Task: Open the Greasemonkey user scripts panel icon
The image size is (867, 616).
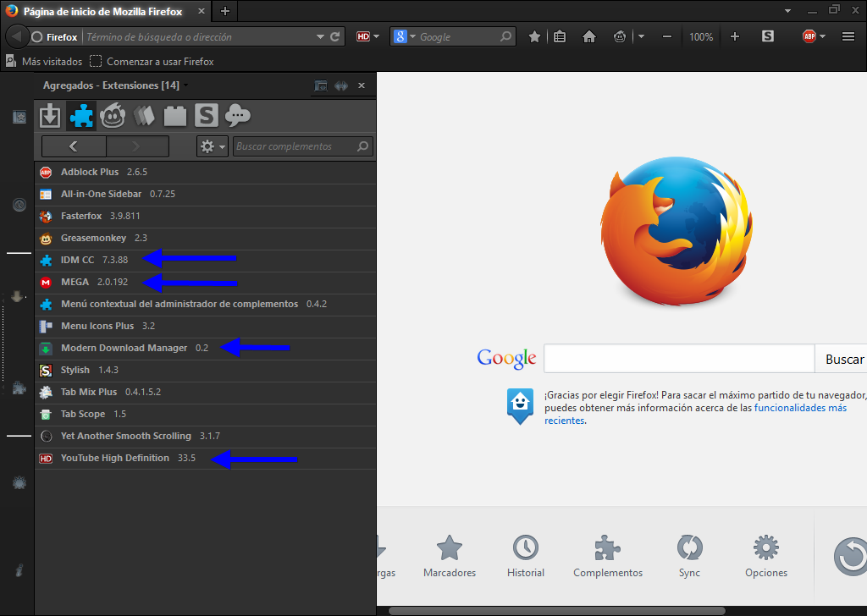Action: coord(113,116)
